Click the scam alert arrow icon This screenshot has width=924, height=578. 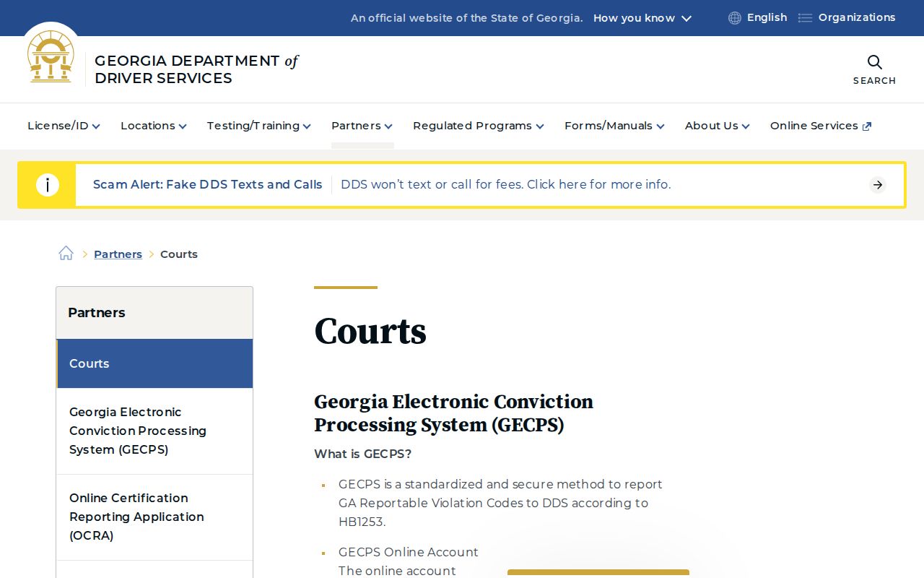(x=878, y=185)
